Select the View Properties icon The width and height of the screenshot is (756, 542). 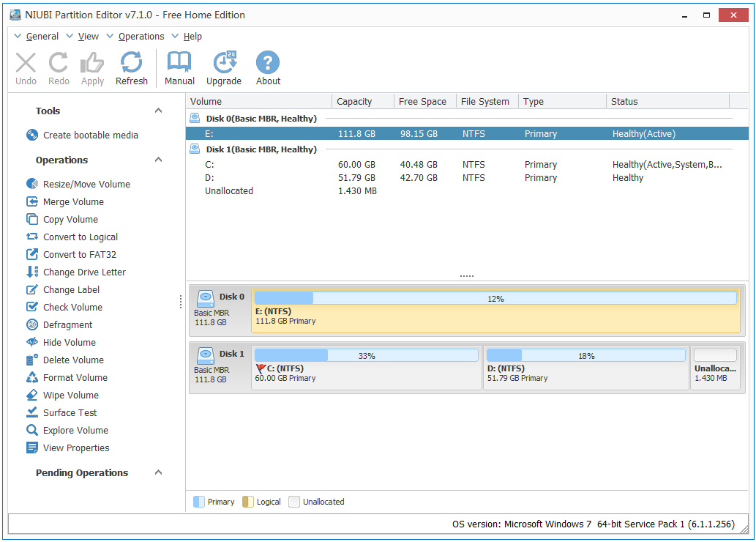32,448
